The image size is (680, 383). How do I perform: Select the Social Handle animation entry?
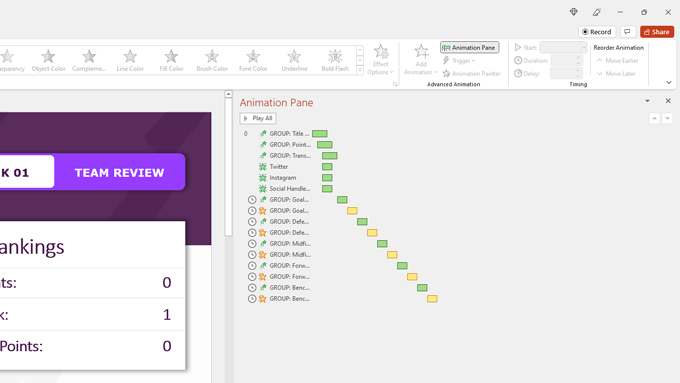pos(290,189)
